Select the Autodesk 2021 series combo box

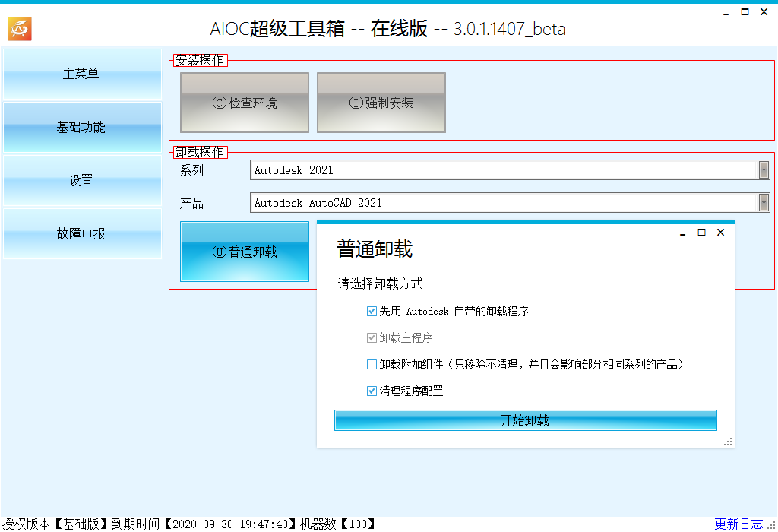(x=456, y=169)
